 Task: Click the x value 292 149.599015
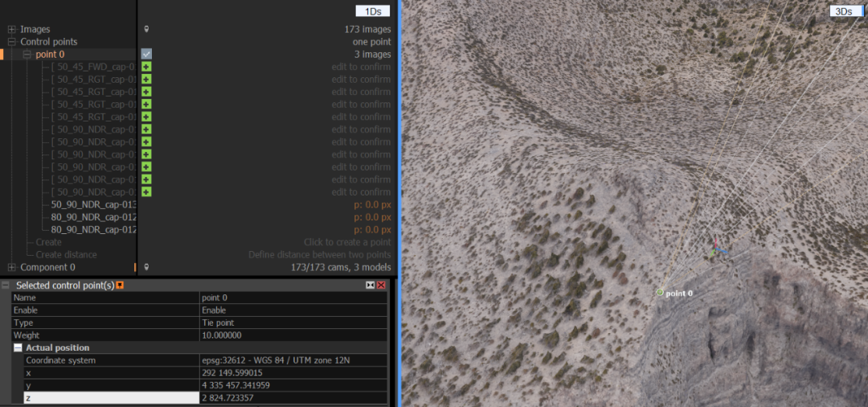pos(293,372)
